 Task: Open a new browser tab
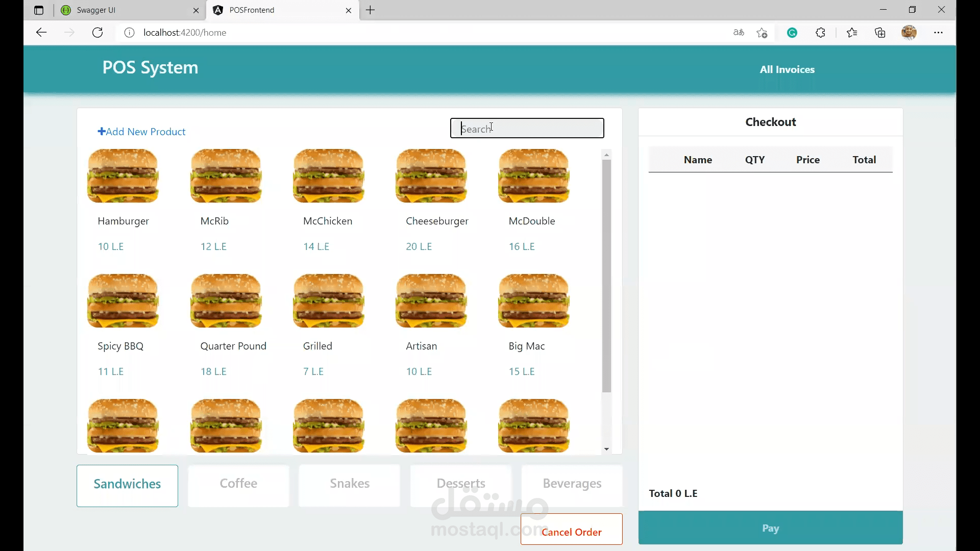371,10
